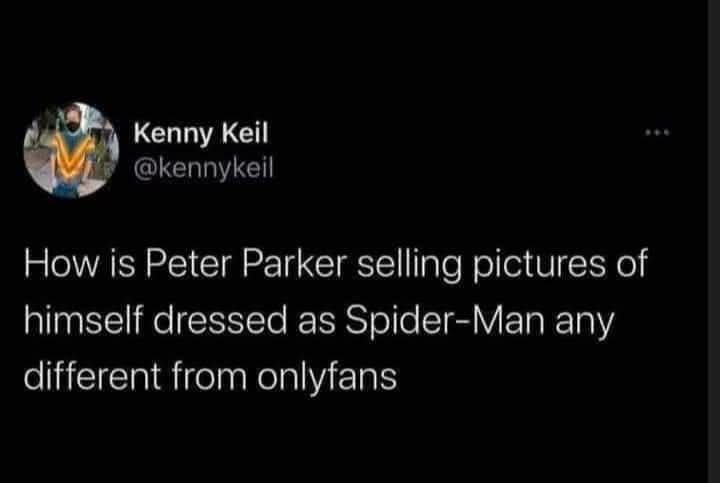Click the word 'selling' in the first line
The height and width of the screenshot is (483, 720).
pos(410,265)
